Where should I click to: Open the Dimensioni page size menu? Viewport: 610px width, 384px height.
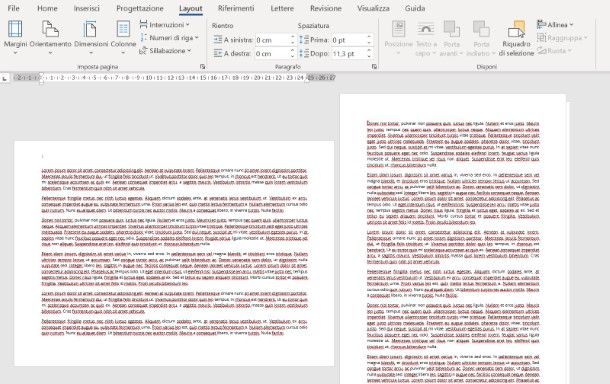[x=91, y=38]
